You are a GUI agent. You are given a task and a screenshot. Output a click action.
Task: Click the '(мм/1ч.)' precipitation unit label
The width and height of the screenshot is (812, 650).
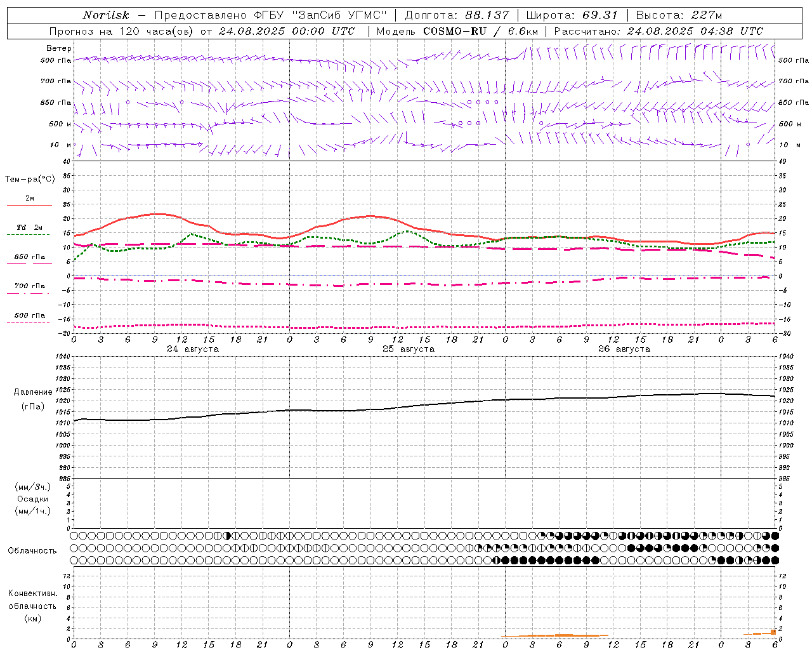click(x=33, y=511)
